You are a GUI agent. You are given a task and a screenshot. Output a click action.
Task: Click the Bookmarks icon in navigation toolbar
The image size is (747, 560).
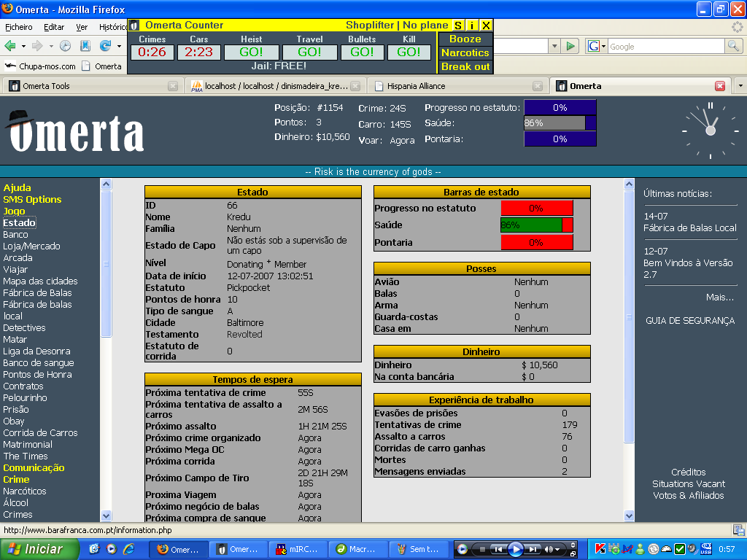click(x=85, y=46)
